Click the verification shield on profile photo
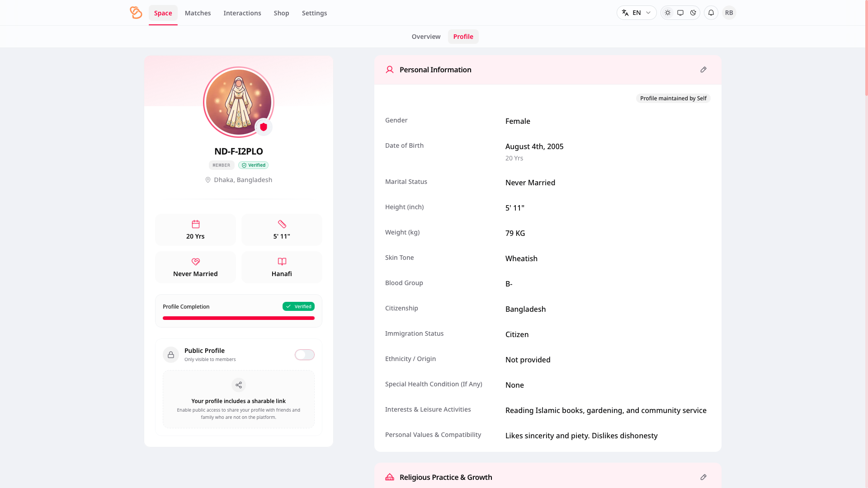Screen dimensions: 868x488 coord(264,127)
